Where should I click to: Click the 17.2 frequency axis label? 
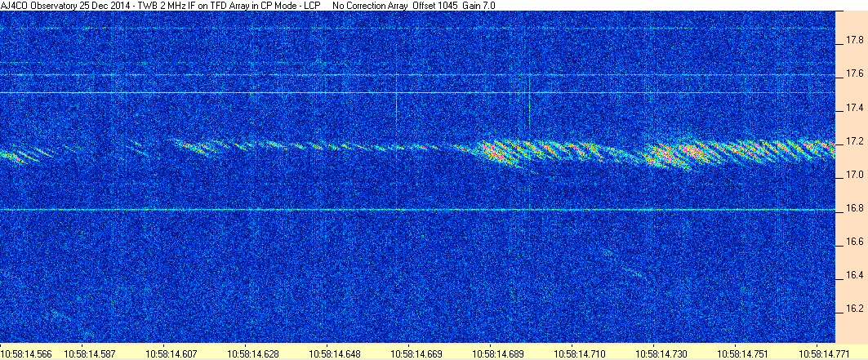tap(855, 142)
